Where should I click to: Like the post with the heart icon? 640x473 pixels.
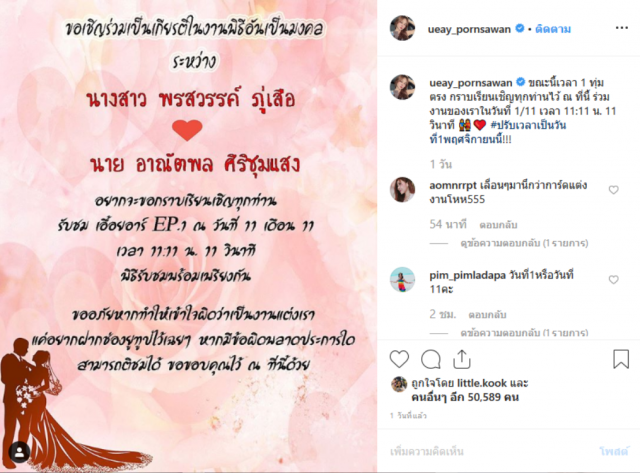399,359
